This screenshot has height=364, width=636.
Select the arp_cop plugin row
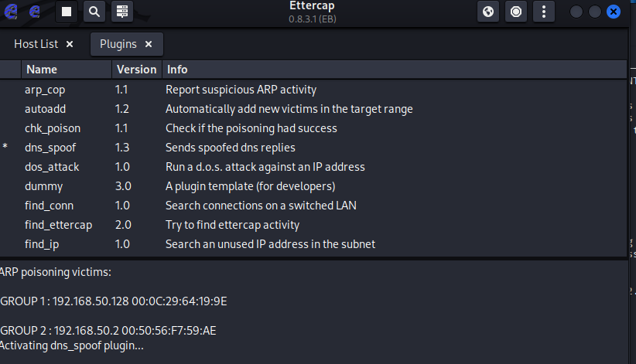tap(45, 90)
